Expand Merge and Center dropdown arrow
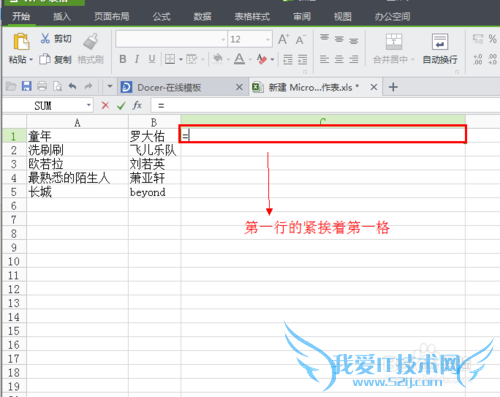Image resolution: width=500 pixels, height=397 pixels. tap(412, 60)
